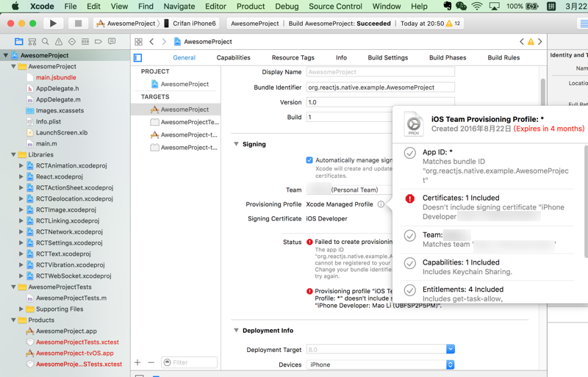This screenshot has height=377, width=588.
Task: Open the Find navigator magnifier icon
Action: pyautogui.click(x=46, y=41)
